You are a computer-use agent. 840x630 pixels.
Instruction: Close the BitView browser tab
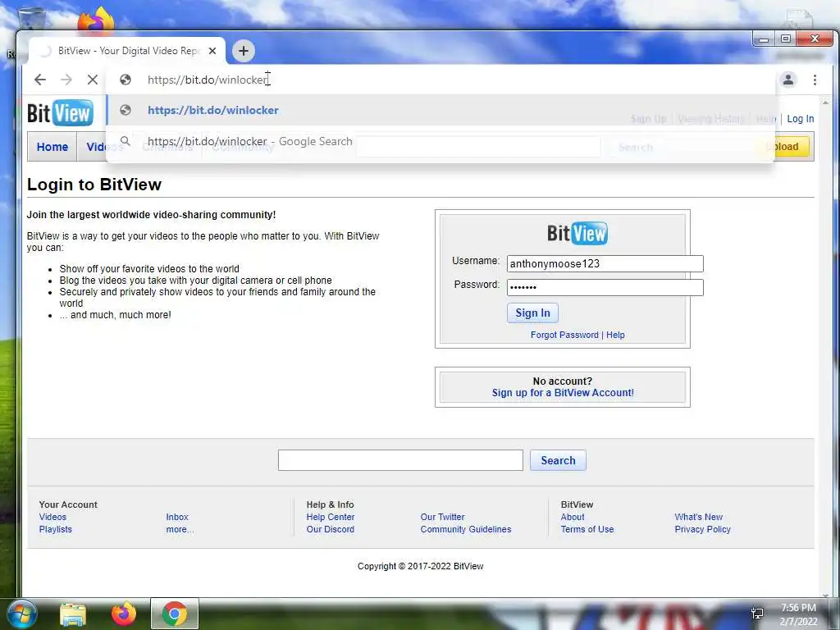[x=212, y=51]
